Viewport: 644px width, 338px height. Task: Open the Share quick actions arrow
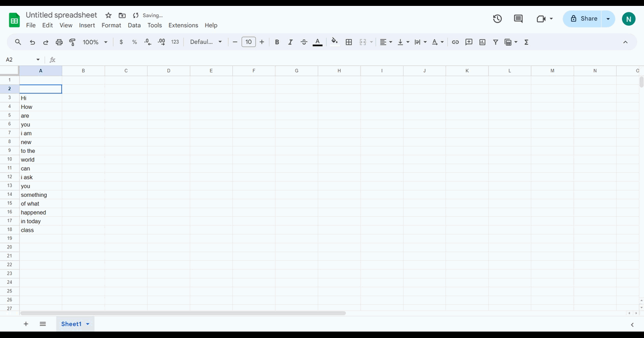(x=608, y=18)
